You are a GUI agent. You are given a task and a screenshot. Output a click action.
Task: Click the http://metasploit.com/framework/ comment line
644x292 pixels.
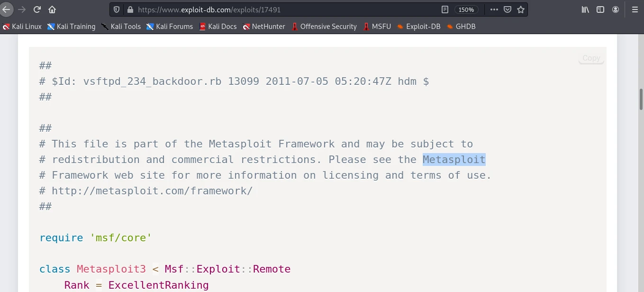146,191
